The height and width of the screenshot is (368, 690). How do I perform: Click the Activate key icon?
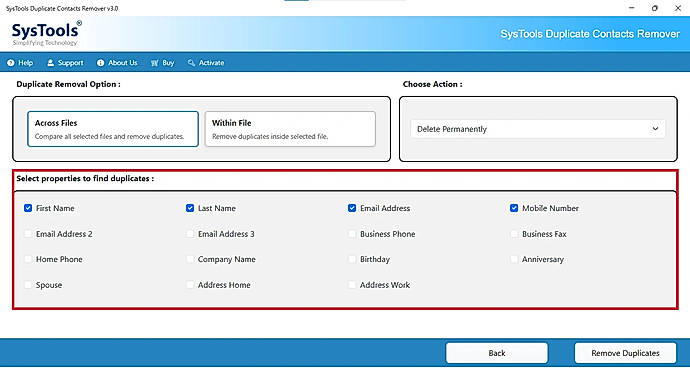click(x=191, y=63)
